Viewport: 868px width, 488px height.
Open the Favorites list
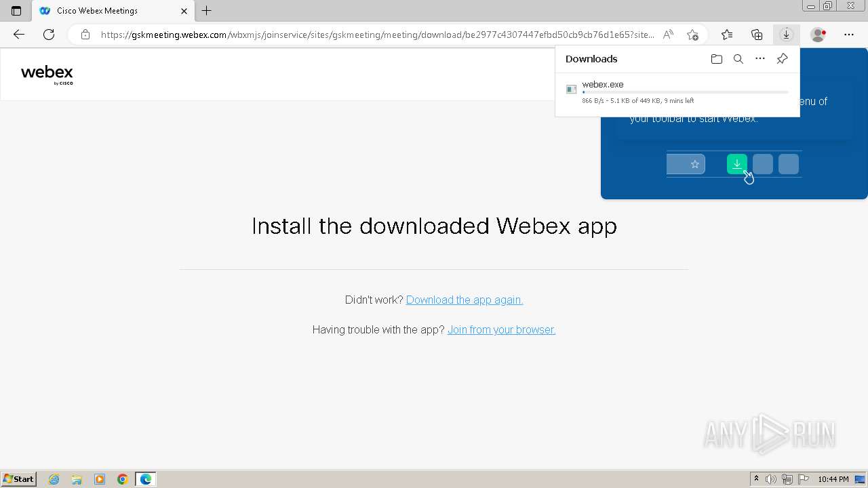pos(727,35)
